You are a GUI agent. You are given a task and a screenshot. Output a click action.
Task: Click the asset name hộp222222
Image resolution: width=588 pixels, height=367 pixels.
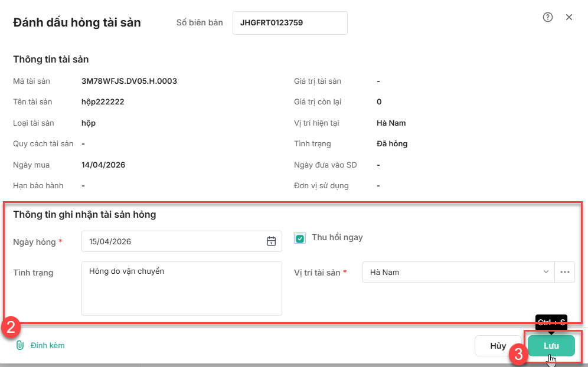pyautogui.click(x=103, y=101)
